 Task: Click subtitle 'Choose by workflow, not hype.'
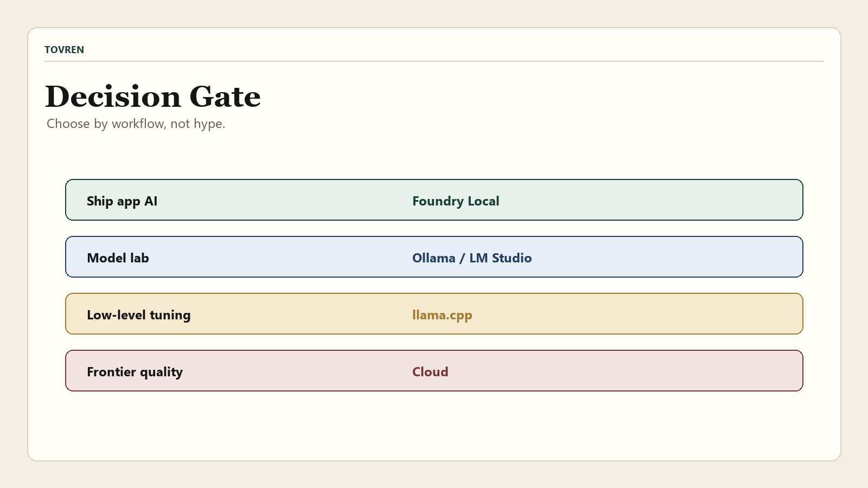[x=136, y=124]
